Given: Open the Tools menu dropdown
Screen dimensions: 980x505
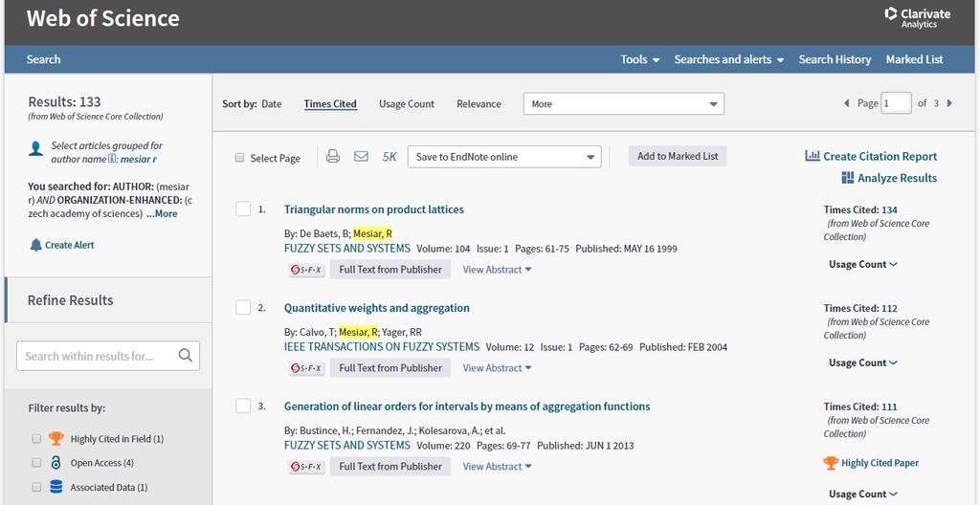Looking at the screenshot, I should click(x=640, y=59).
